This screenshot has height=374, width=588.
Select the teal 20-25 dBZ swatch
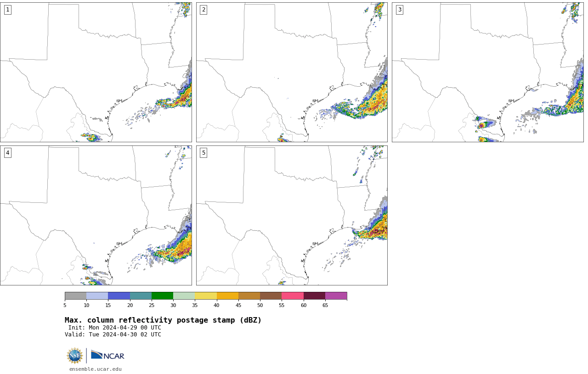click(x=141, y=296)
